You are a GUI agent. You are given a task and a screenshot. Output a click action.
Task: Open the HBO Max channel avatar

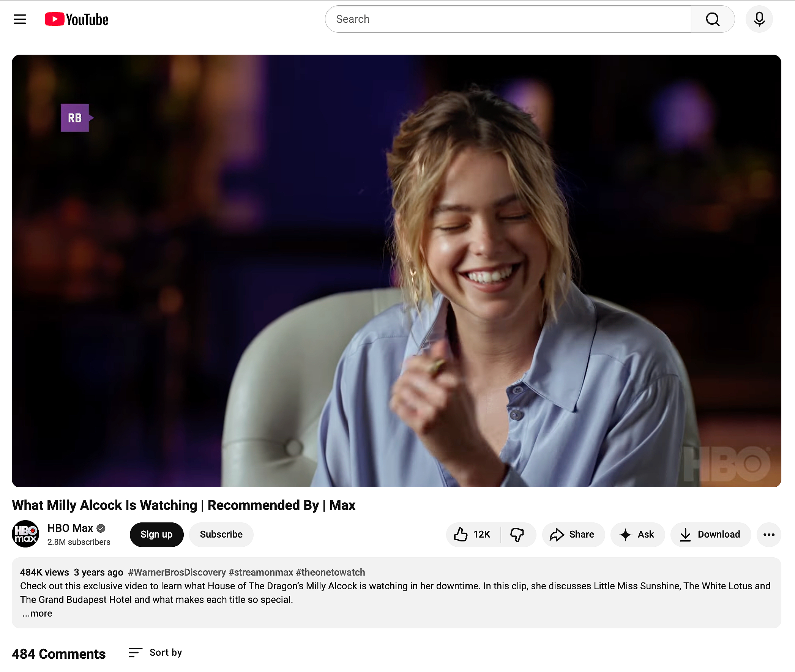[x=25, y=534]
